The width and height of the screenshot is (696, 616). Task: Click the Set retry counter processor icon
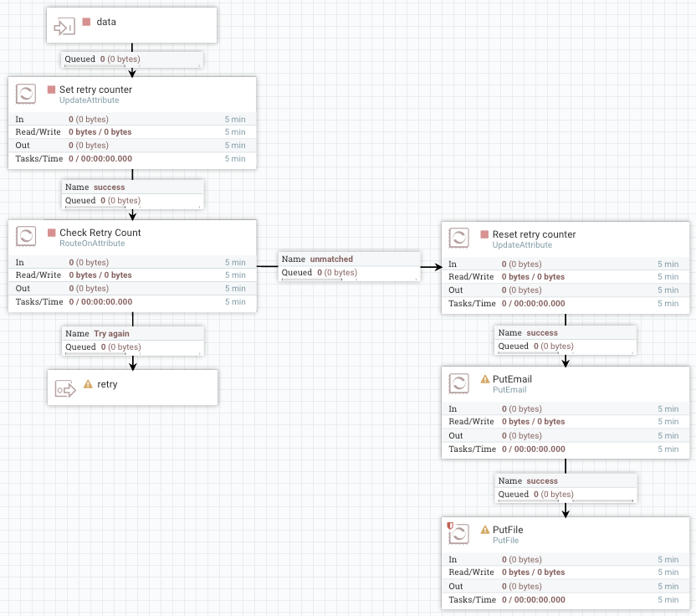pyautogui.click(x=27, y=94)
